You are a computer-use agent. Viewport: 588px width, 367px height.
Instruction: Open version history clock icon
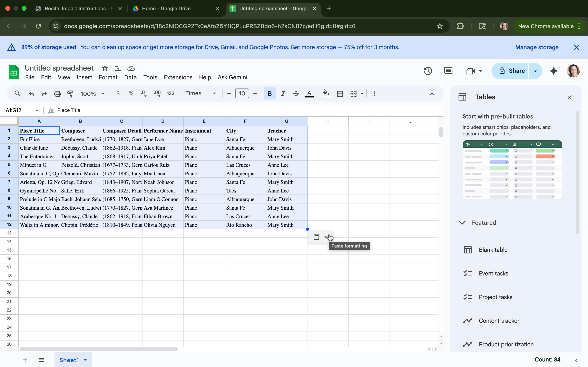pyautogui.click(x=428, y=71)
